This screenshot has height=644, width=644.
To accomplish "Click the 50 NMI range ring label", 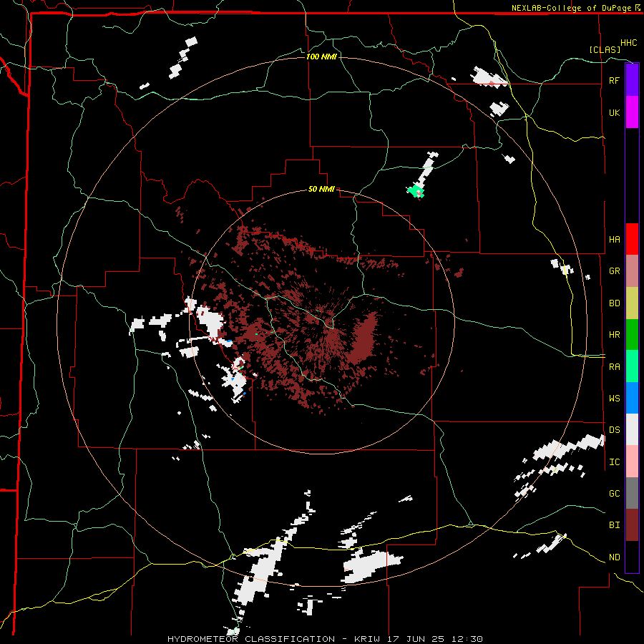I will click(321, 190).
